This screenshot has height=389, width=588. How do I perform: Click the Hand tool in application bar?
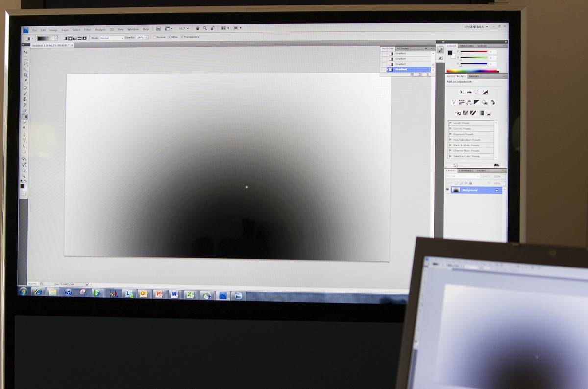(x=197, y=28)
